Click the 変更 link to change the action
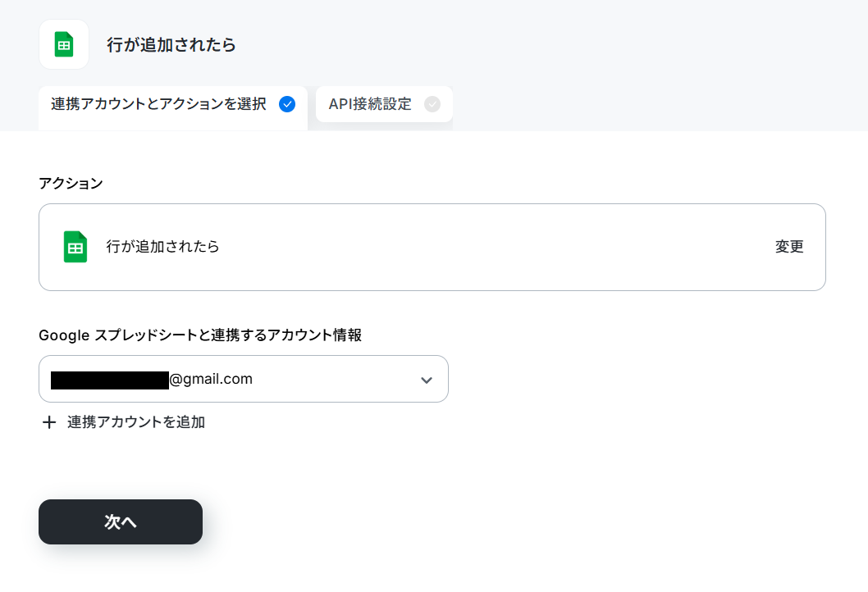Viewport: 868px width, 592px height. (x=789, y=247)
